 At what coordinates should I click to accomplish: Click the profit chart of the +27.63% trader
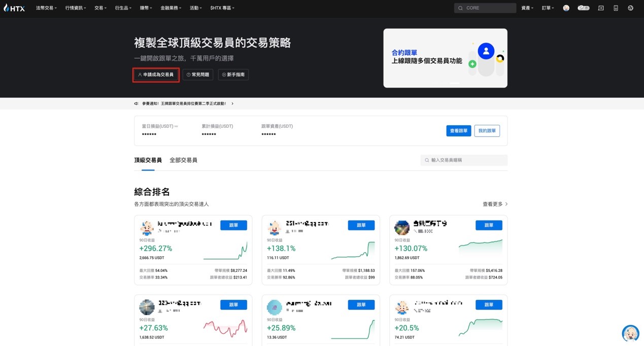(225, 328)
